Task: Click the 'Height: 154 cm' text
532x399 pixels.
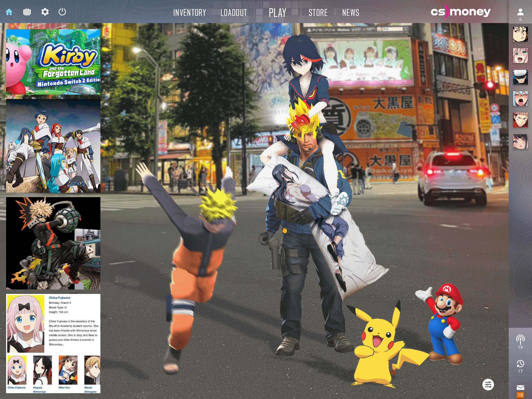Action: click(58, 312)
